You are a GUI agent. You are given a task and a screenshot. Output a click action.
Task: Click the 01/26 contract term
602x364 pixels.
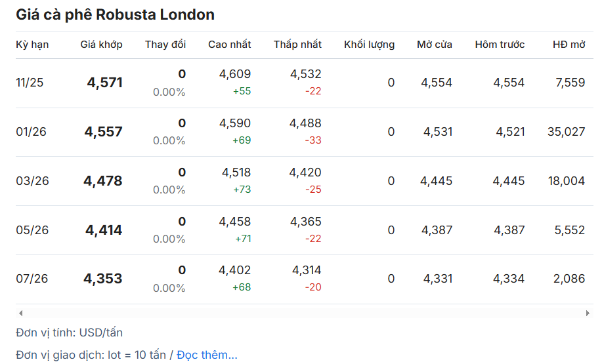[x=31, y=132]
